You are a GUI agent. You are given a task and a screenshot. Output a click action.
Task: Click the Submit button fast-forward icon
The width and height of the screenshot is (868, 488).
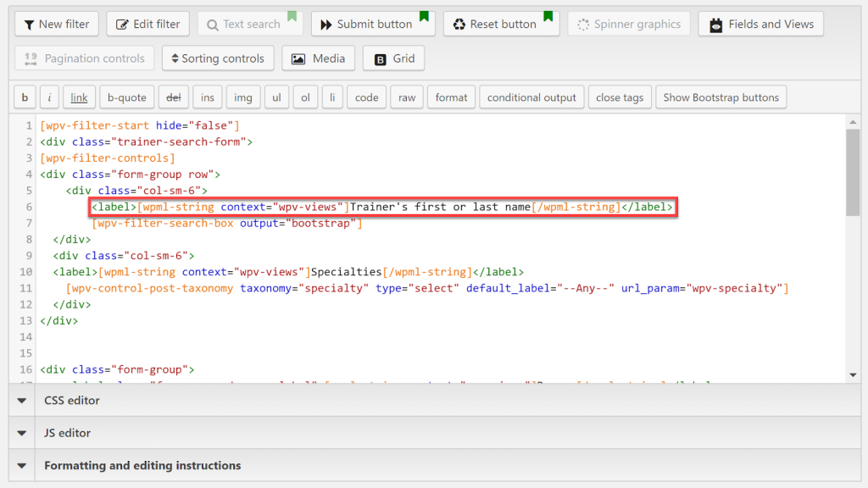325,25
